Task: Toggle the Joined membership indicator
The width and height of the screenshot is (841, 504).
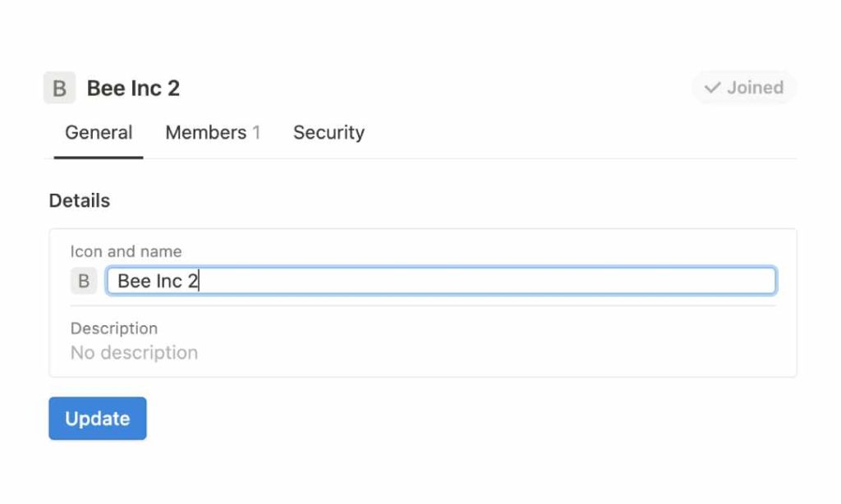Action: (x=744, y=88)
